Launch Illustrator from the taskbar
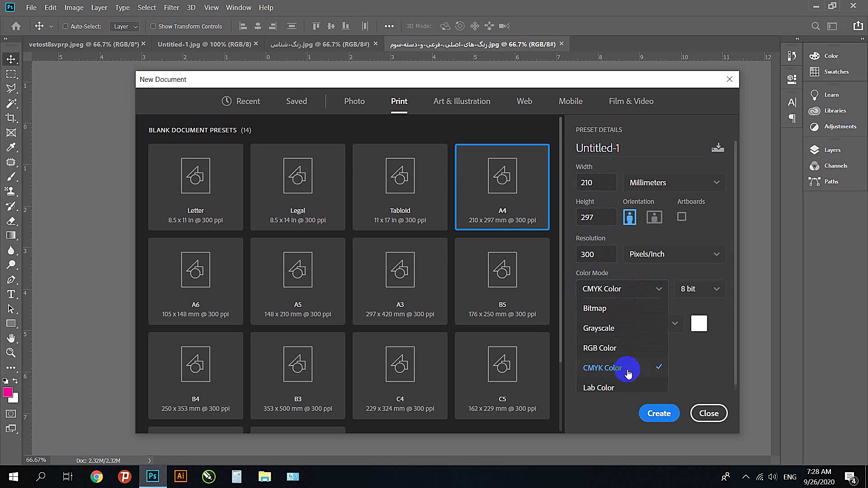868x488 pixels. [x=180, y=476]
